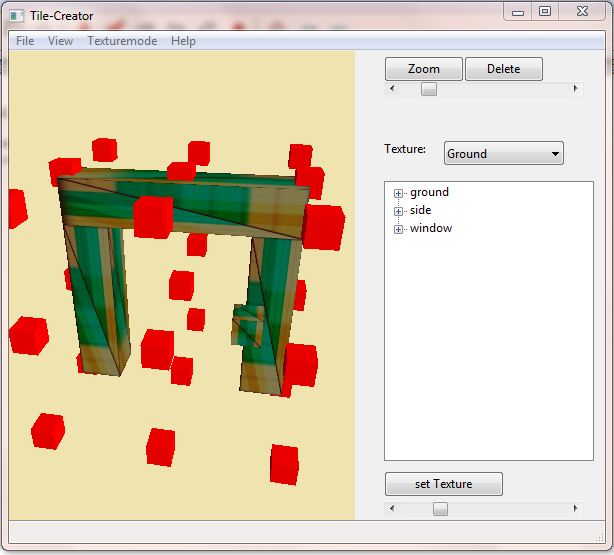
Task: Open the Texture dropdown showing Ground
Action: (503, 153)
